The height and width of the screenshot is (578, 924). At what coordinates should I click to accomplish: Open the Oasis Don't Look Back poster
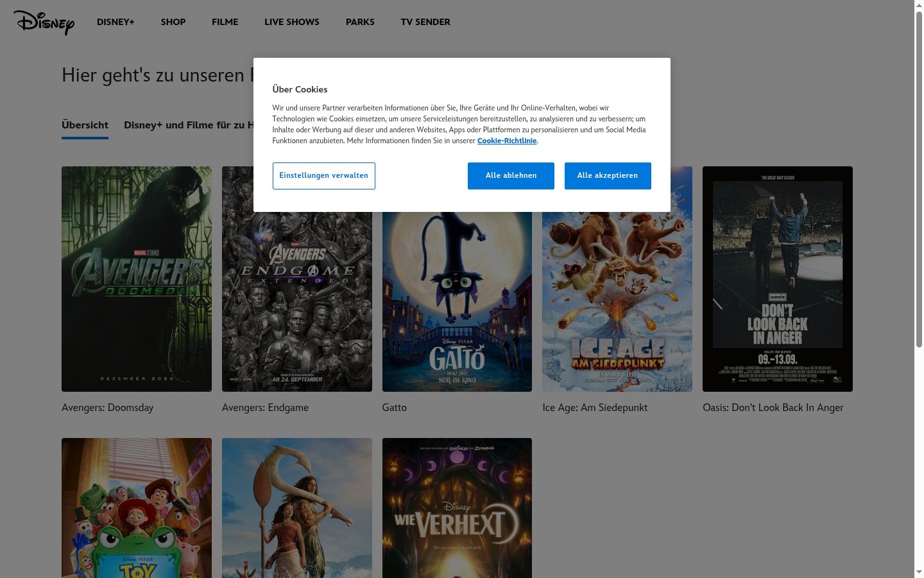click(x=778, y=279)
